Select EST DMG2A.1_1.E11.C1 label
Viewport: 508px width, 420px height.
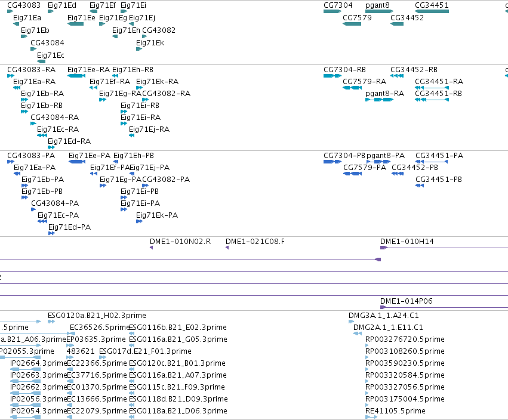[388, 328]
